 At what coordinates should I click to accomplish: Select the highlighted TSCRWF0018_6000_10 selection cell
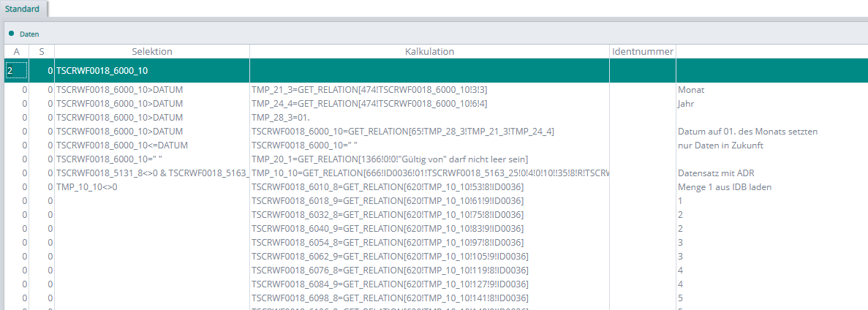click(151, 71)
